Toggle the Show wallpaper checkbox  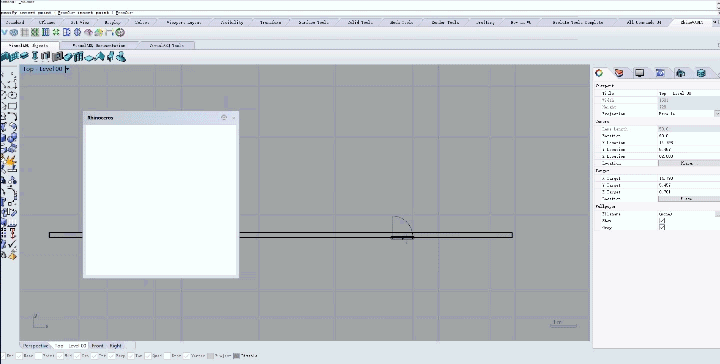[662, 221]
